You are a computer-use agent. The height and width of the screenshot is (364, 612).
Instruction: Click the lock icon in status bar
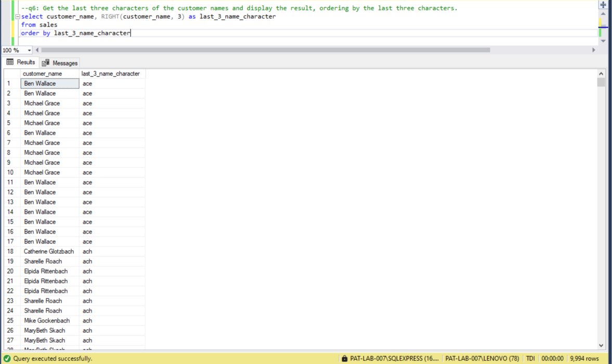coord(344,358)
